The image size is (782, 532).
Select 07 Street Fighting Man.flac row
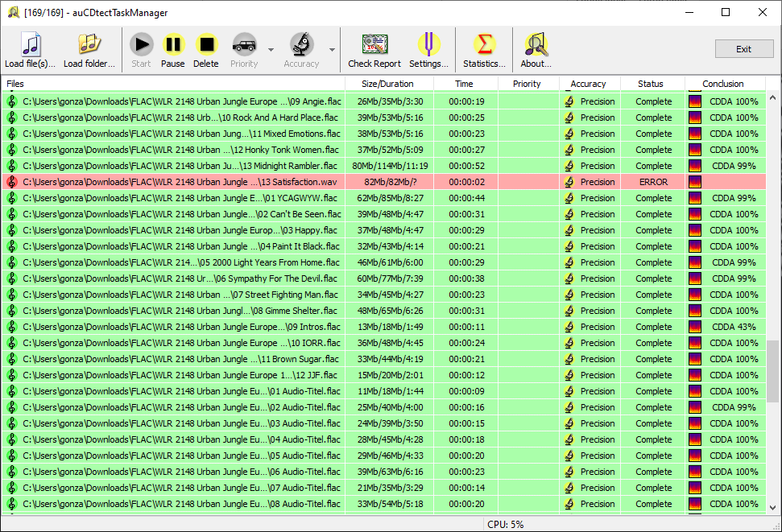tap(383, 295)
